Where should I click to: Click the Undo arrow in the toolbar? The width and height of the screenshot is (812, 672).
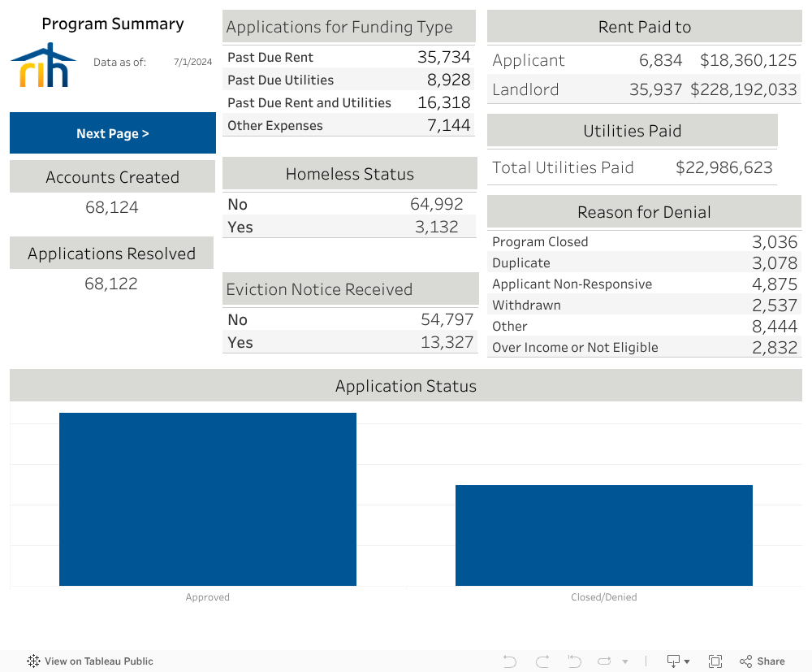coord(509,661)
